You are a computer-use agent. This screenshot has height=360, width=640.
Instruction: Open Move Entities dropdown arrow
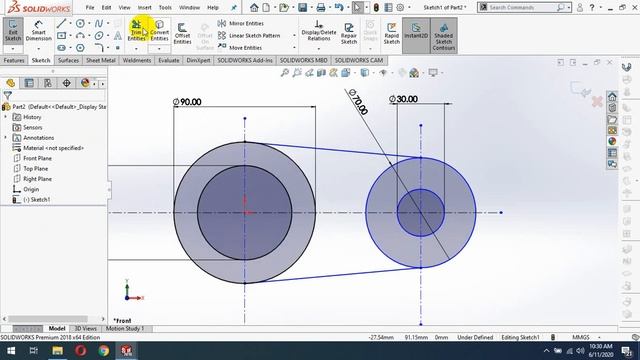(x=294, y=48)
